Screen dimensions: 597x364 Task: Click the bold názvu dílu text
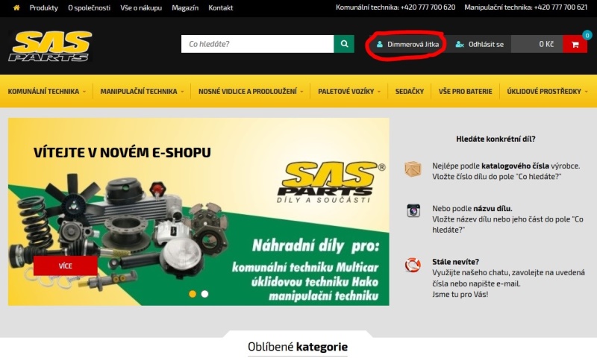493,208
